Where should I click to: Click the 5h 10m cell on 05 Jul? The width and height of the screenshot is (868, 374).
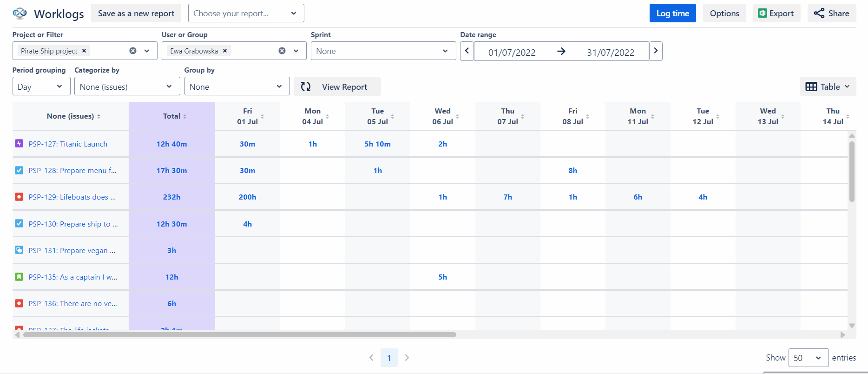point(378,144)
